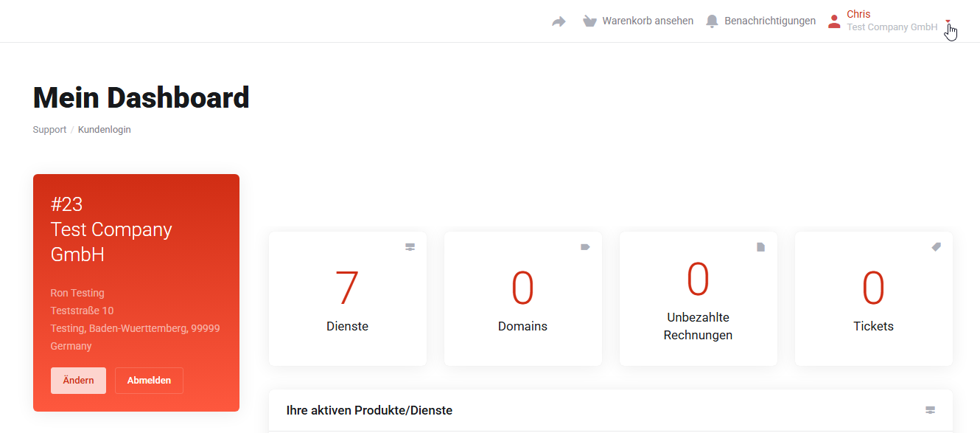The height and width of the screenshot is (433, 980).
Task: Click the share arrow icon in header
Action: (559, 21)
